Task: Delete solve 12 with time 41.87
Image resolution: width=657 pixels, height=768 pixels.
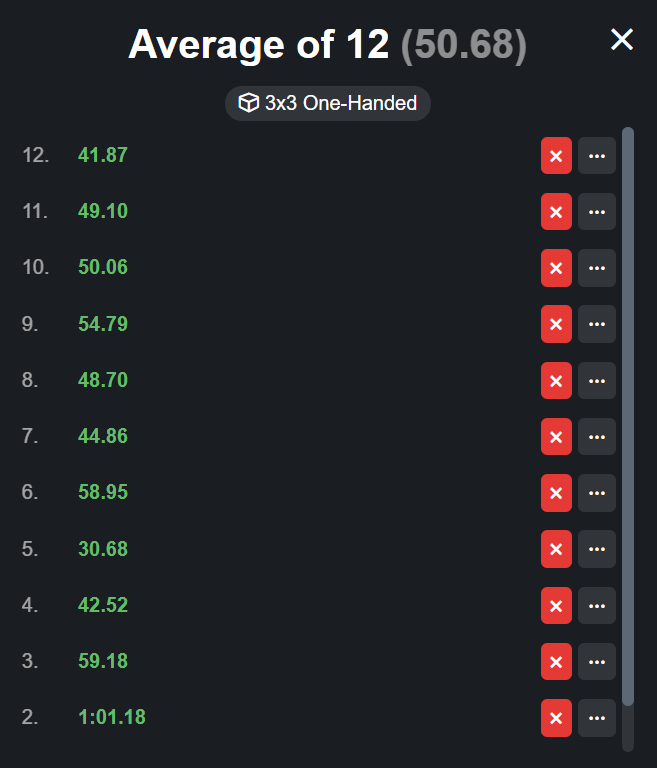Action: click(556, 156)
